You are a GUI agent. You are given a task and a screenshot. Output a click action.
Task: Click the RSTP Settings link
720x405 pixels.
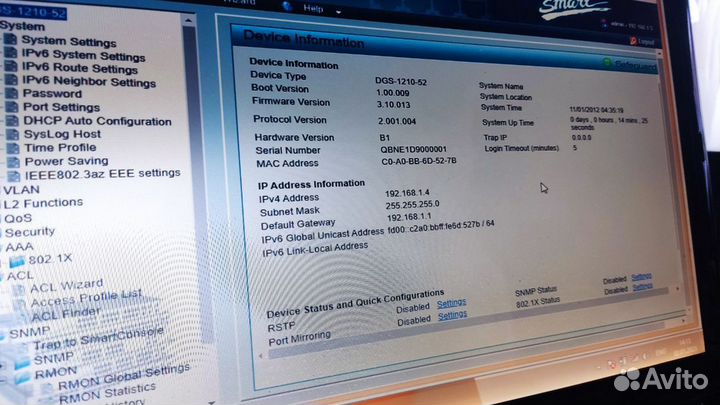(451, 304)
